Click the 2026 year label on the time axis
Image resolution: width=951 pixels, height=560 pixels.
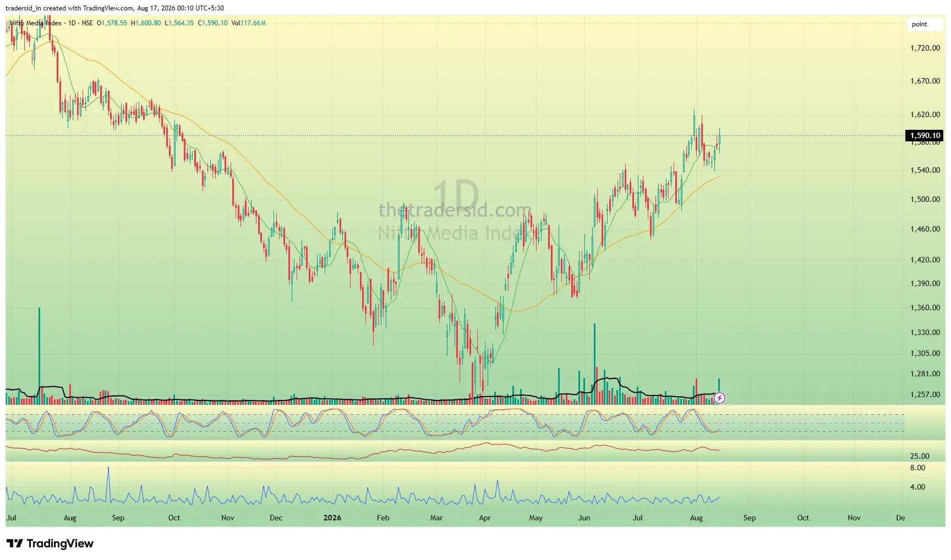pos(332,518)
